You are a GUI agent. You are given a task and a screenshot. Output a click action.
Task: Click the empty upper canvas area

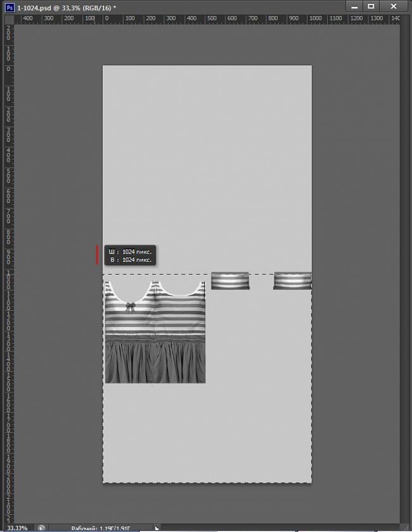click(207, 159)
